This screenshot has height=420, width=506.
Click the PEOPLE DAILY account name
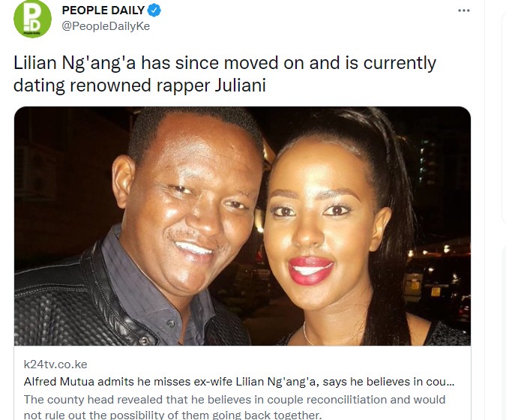pos(103,10)
